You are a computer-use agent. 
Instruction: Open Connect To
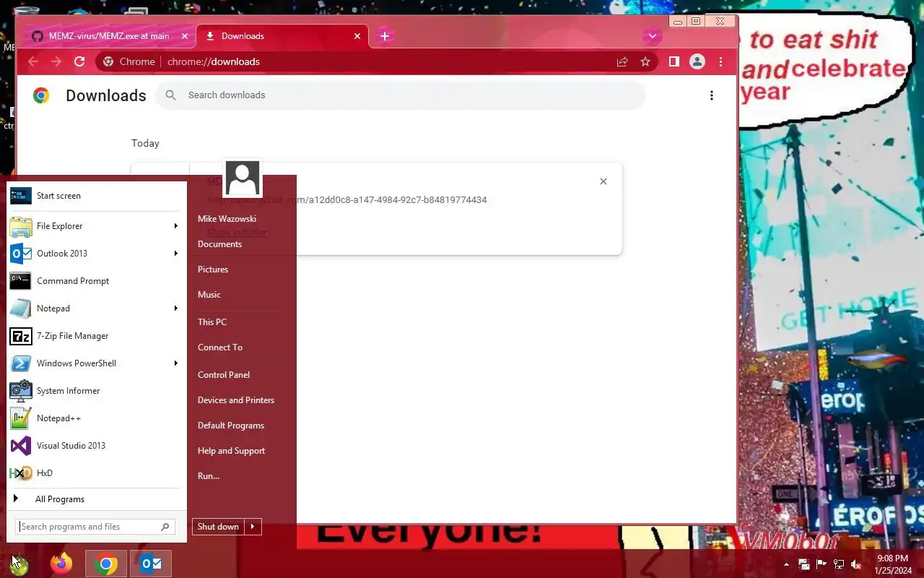click(x=220, y=348)
